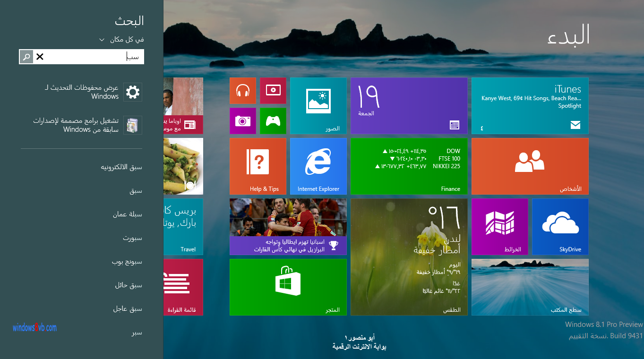Image resolution: width=644 pixels, height=359 pixels.
Task: Open the Xbox Games tile
Action: point(273,121)
